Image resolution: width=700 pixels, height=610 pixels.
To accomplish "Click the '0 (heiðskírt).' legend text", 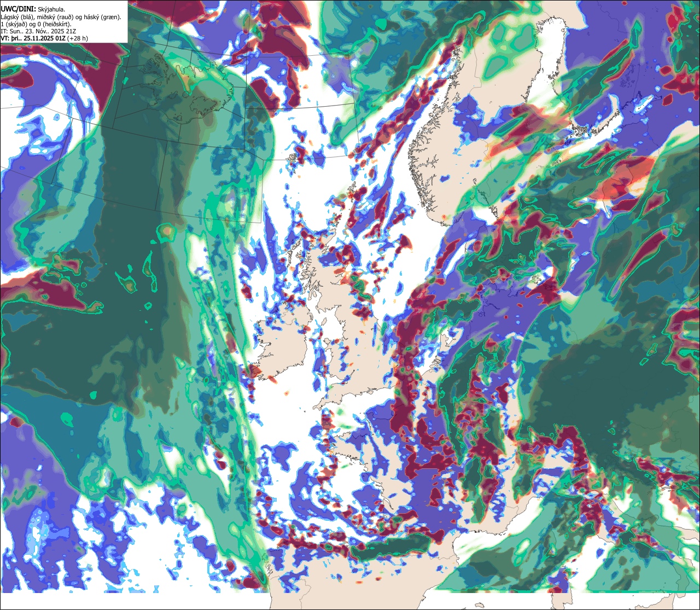I will [x=54, y=24].
